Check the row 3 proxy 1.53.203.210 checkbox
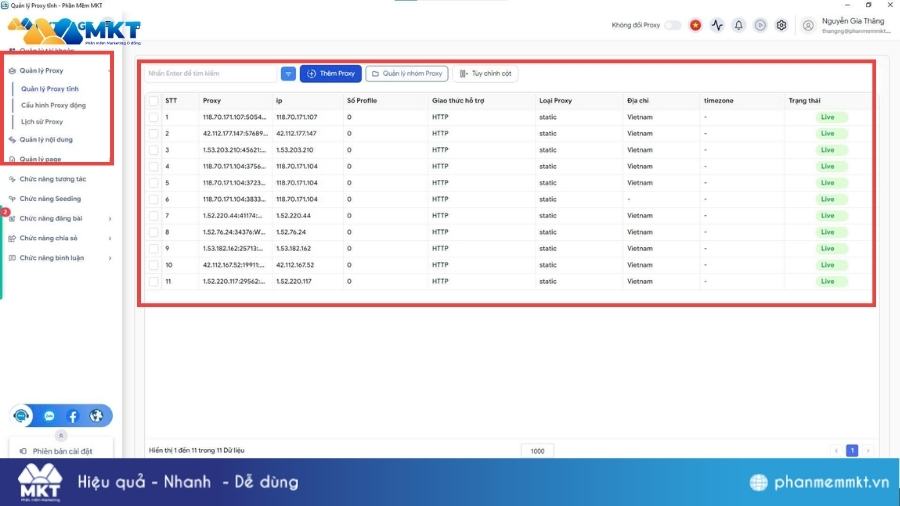 pyautogui.click(x=154, y=150)
